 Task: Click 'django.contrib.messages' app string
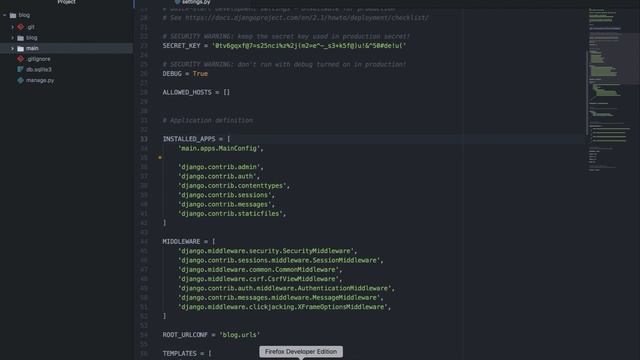(x=224, y=204)
